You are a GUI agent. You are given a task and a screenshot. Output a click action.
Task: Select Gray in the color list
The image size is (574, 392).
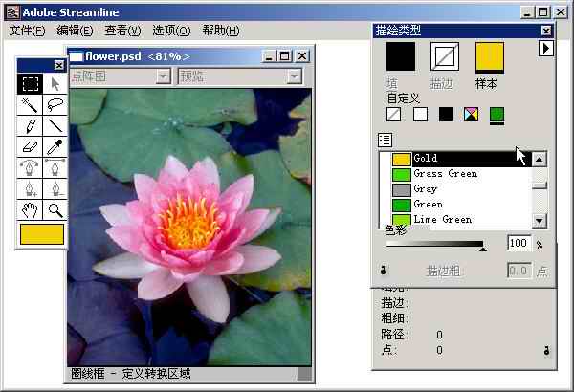point(455,189)
